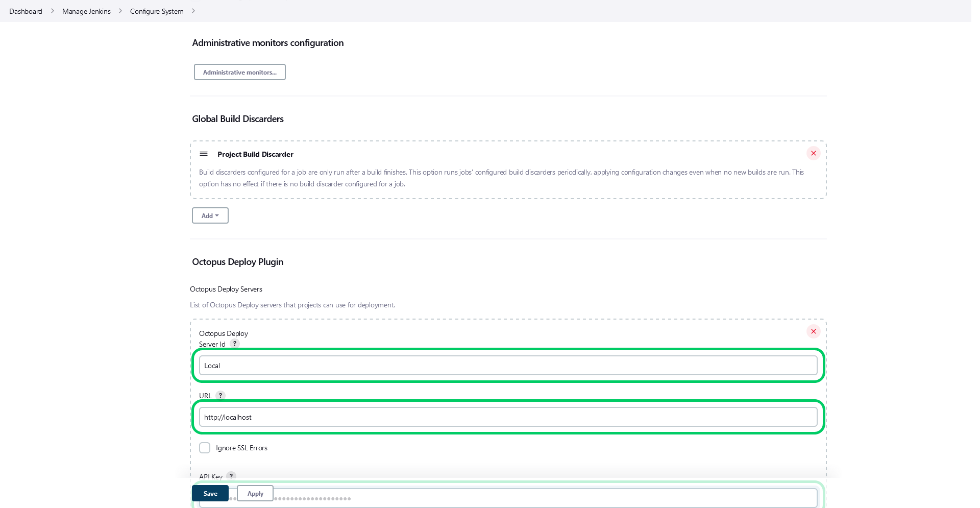980x508 pixels.
Task: Expand chevron after Configure System breadcrumb
Action: click(193, 11)
